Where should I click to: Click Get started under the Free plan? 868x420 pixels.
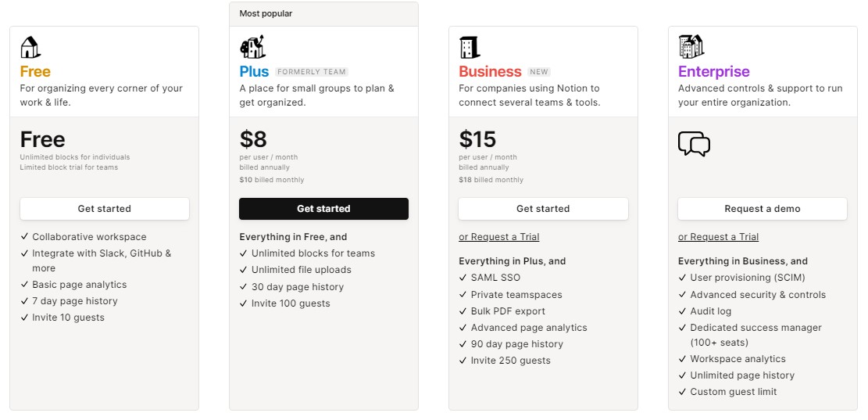[105, 209]
